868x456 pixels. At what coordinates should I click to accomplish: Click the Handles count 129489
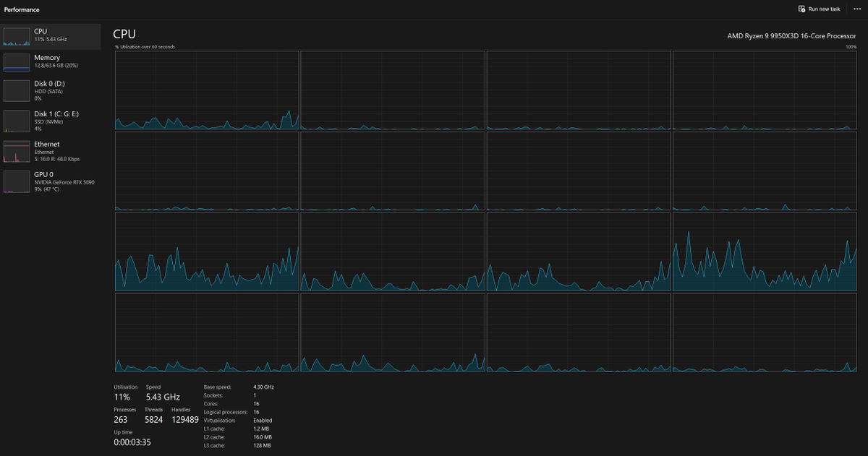(x=185, y=419)
